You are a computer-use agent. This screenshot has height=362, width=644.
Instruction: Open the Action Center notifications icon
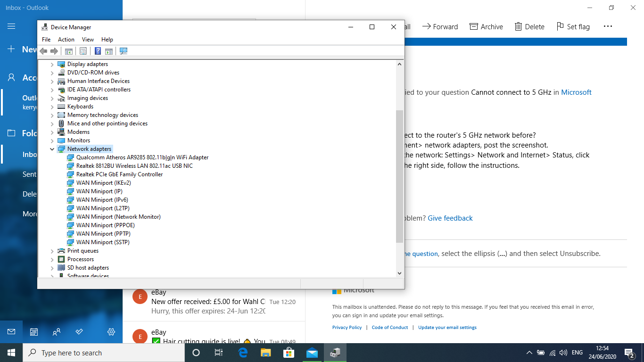629,353
